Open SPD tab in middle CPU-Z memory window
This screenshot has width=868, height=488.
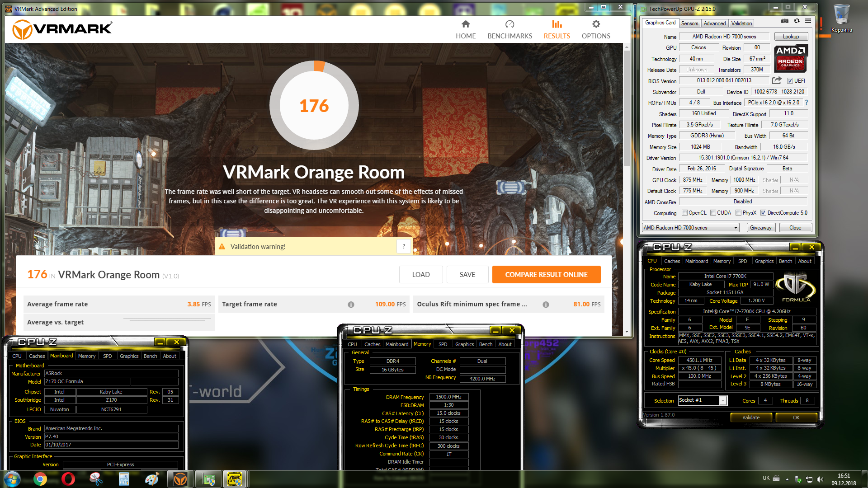click(x=443, y=344)
